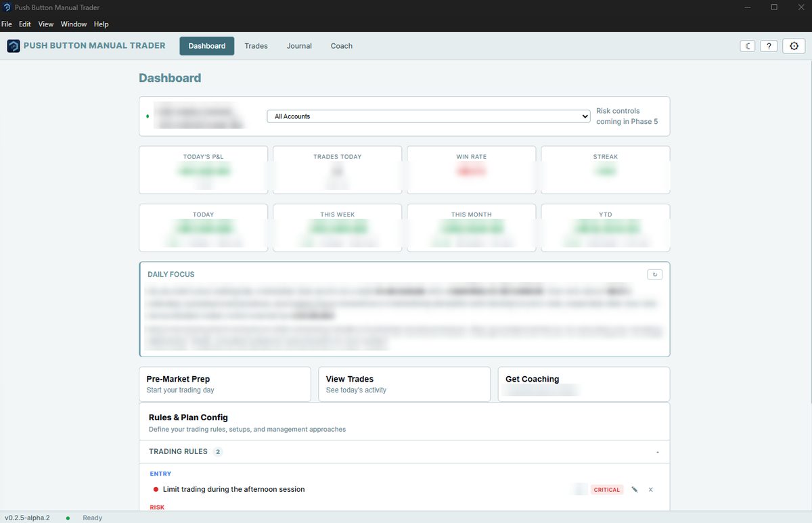Image resolution: width=812 pixels, height=523 pixels.
Task: Click the version label v0.2.5-alpha.2
Action: coord(27,518)
